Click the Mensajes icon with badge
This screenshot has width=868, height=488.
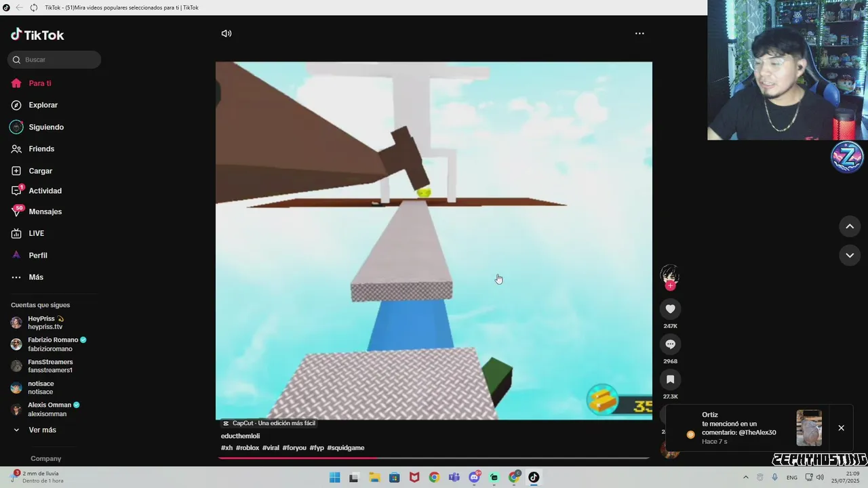17,211
